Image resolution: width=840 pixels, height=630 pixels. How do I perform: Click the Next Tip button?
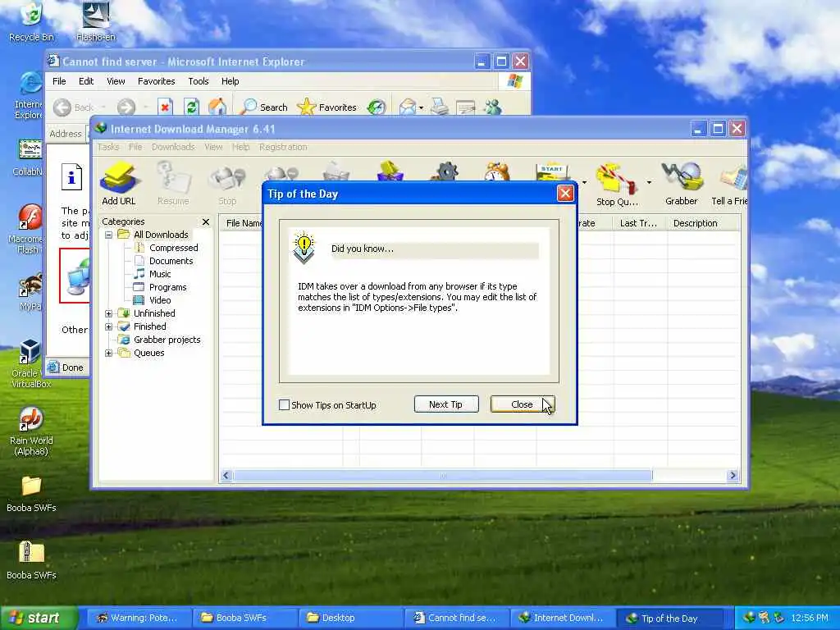(446, 404)
